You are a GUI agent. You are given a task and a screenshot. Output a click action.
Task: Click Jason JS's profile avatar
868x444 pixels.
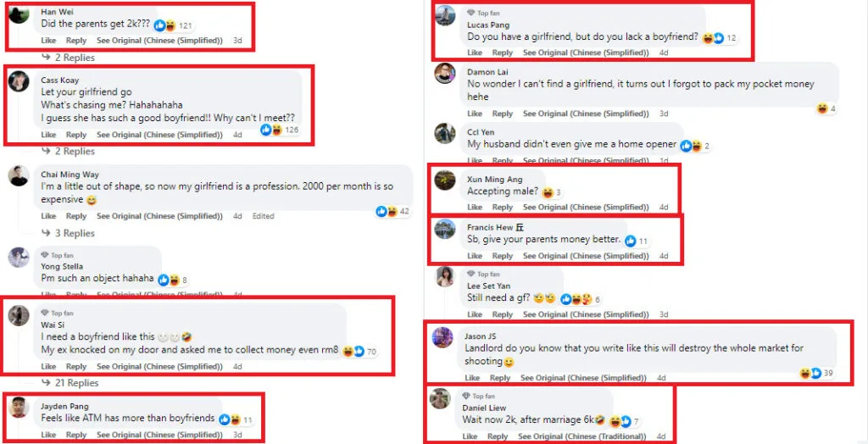click(x=442, y=337)
